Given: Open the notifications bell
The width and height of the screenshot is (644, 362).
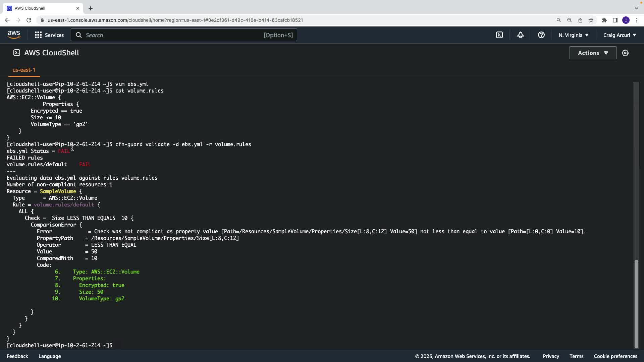Looking at the screenshot, I should pos(520,35).
